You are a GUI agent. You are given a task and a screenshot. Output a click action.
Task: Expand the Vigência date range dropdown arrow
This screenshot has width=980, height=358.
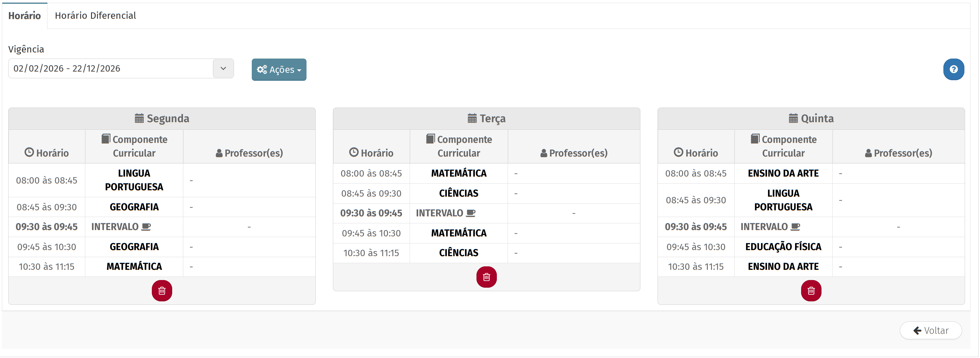pyautogui.click(x=223, y=68)
